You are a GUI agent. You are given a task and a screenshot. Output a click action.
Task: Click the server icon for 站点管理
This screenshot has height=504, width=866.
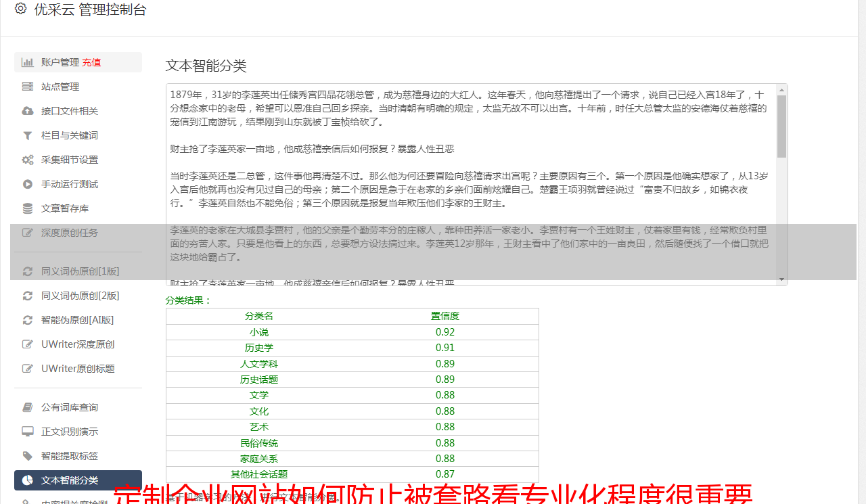(28, 87)
